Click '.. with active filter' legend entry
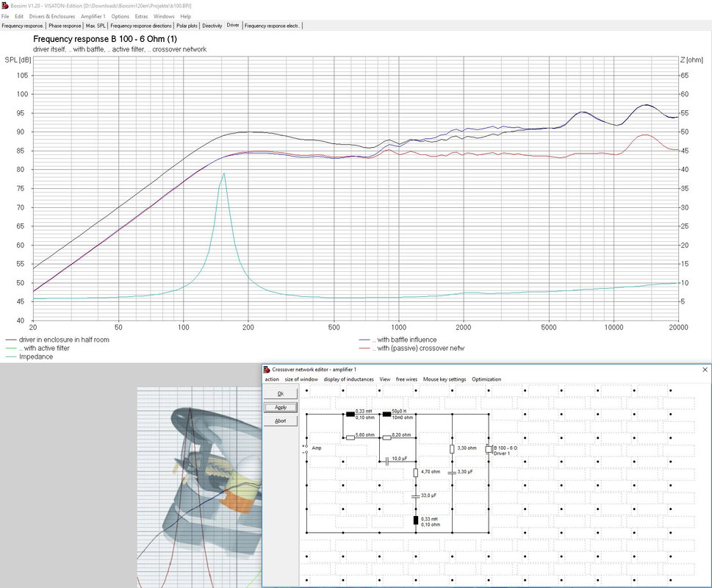Viewport: 712px width, 588px height. (37, 348)
